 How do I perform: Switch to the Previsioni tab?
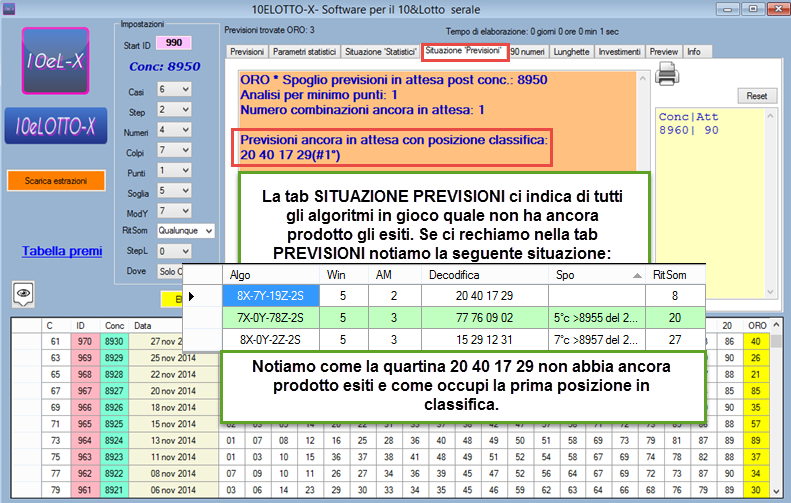pos(247,51)
